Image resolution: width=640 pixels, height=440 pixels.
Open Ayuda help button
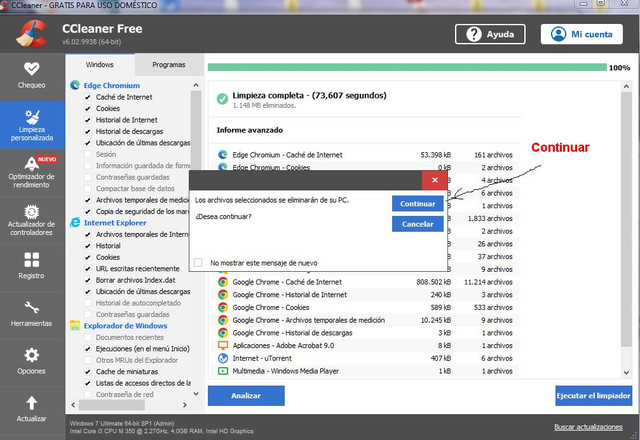coord(490,34)
